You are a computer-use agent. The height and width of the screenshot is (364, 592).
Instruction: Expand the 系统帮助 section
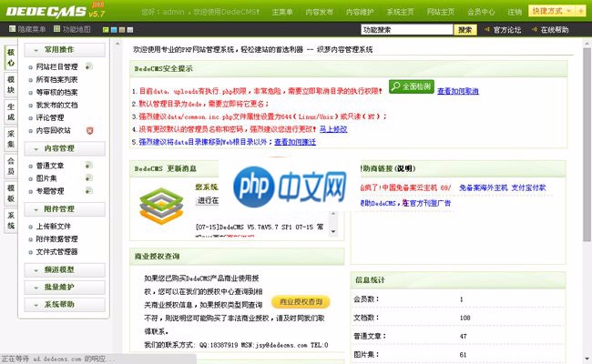tap(65, 305)
